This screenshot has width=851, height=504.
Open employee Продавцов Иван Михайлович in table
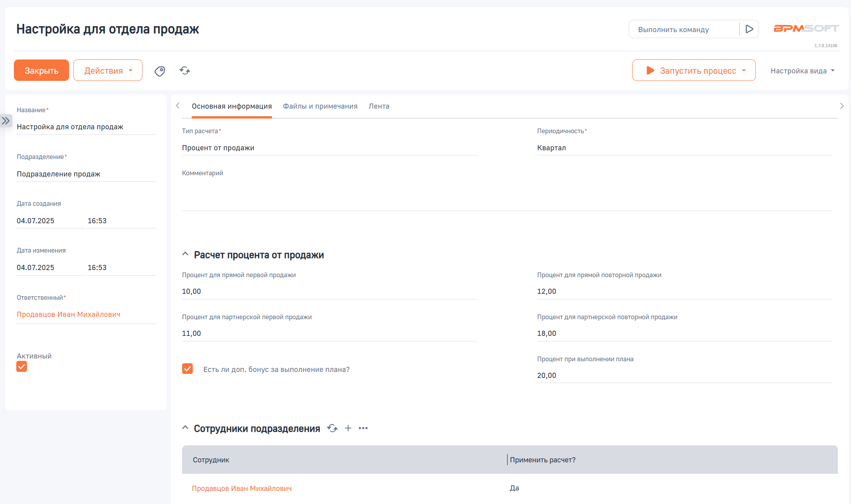point(242,489)
